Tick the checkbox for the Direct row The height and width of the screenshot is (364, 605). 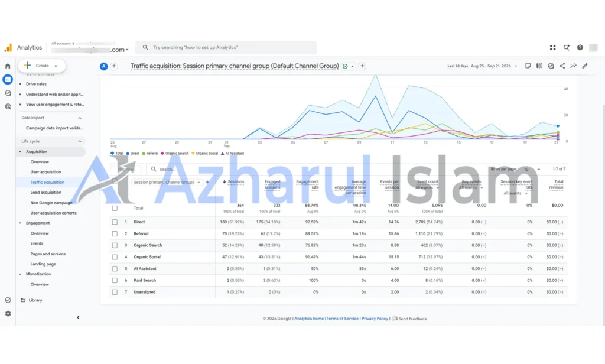[x=115, y=222]
